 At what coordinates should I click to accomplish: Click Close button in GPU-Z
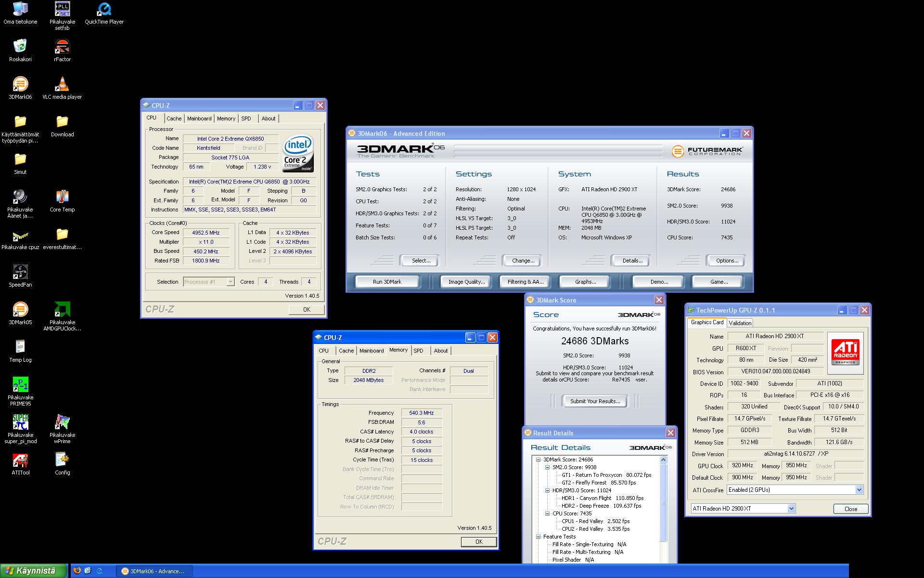coord(851,509)
